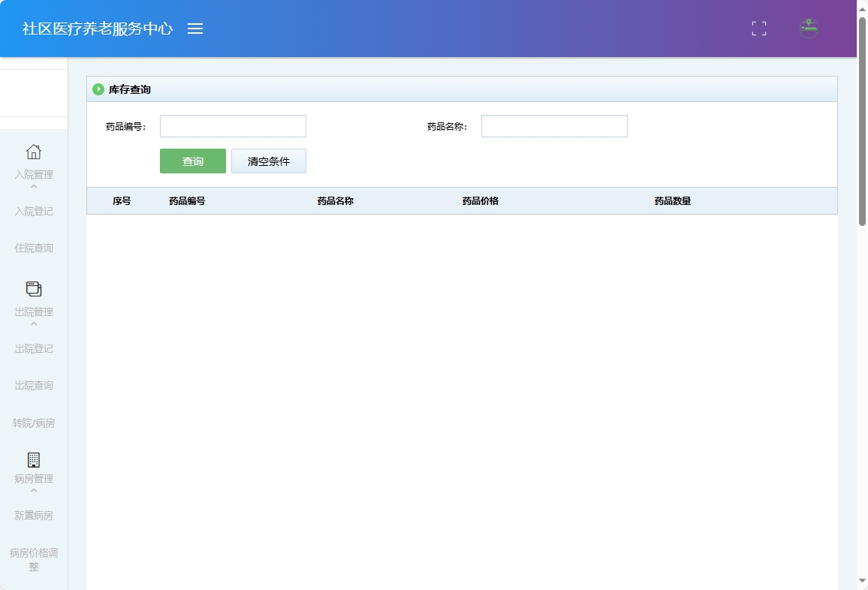Open the hamburger navigation menu icon
The height and width of the screenshot is (590, 868).
pyautogui.click(x=195, y=29)
